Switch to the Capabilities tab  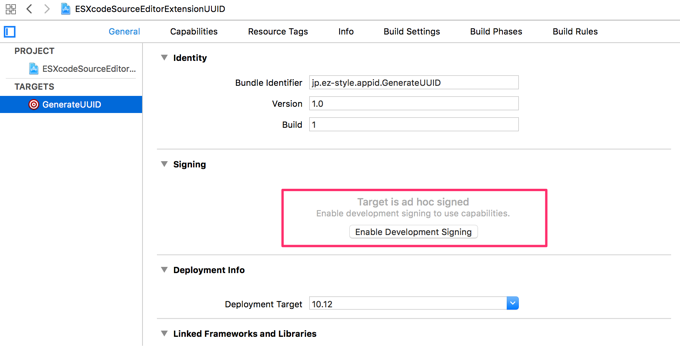[194, 32]
